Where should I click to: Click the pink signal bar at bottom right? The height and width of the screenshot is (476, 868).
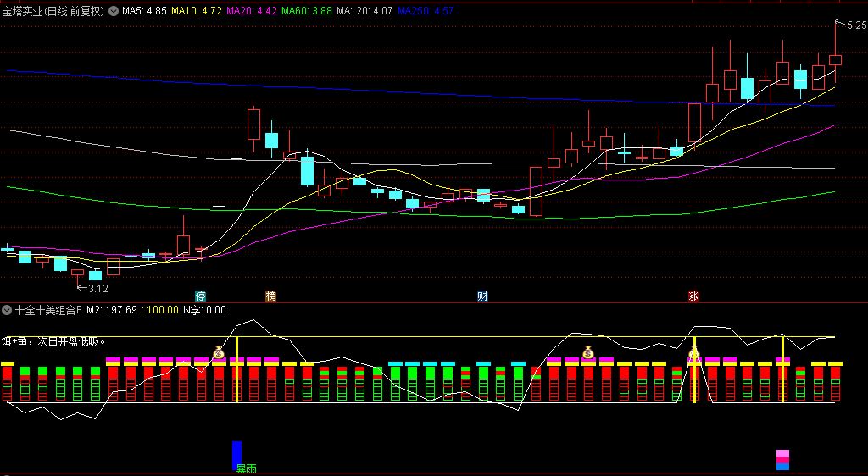782,460
